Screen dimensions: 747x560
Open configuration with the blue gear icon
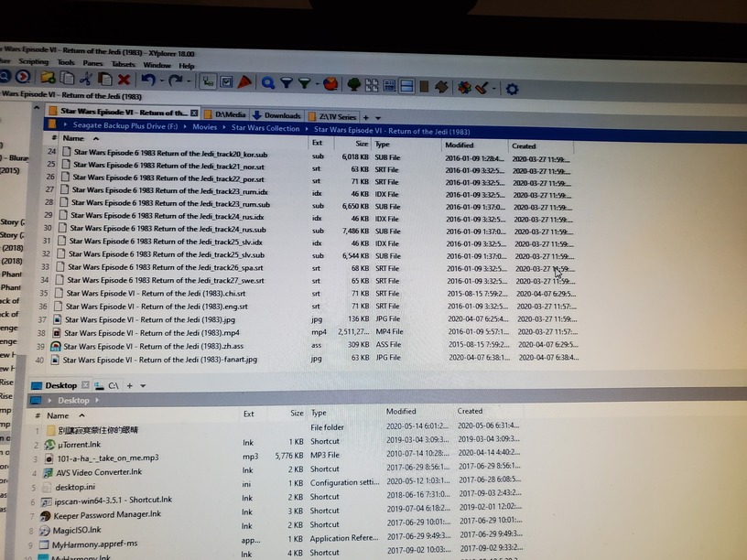[x=512, y=89]
